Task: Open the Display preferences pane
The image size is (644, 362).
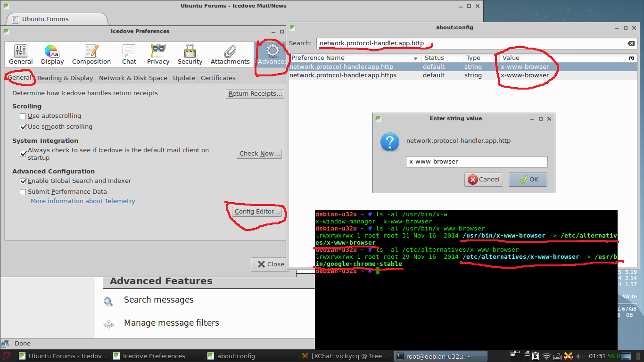Action: [52, 55]
